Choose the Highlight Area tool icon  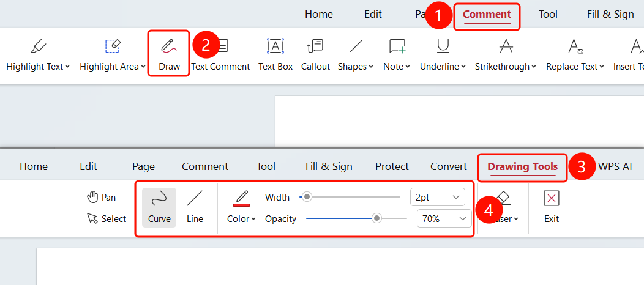point(113,46)
